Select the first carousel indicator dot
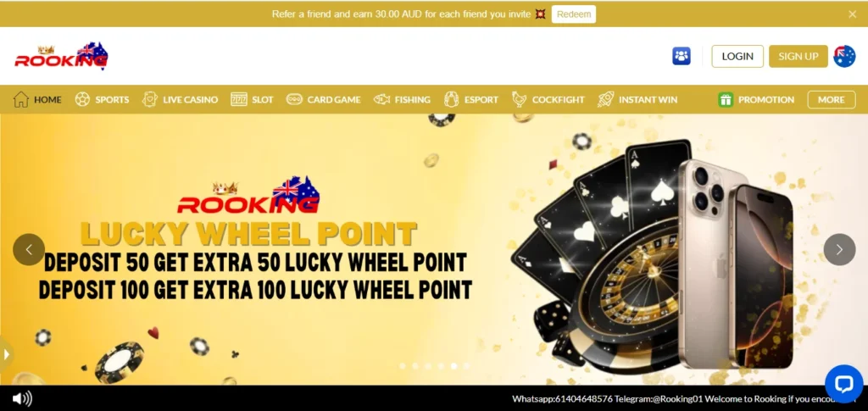Image resolution: width=868 pixels, height=411 pixels. coord(403,365)
